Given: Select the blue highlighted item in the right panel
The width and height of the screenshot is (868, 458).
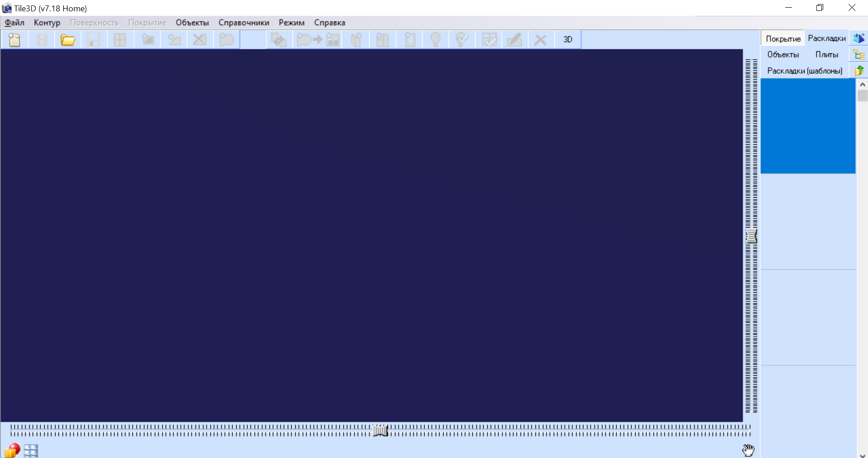Looking at the screenshot, I should coord(808,126).
